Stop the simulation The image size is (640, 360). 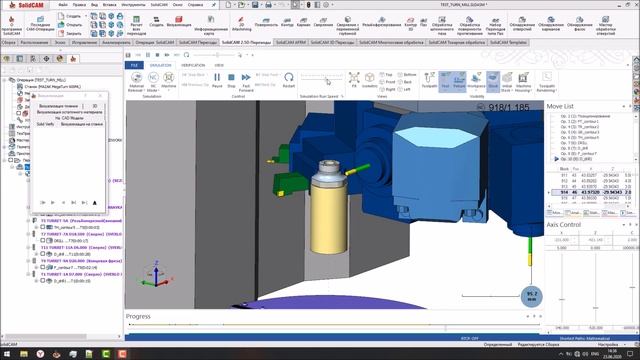point(231,80)
